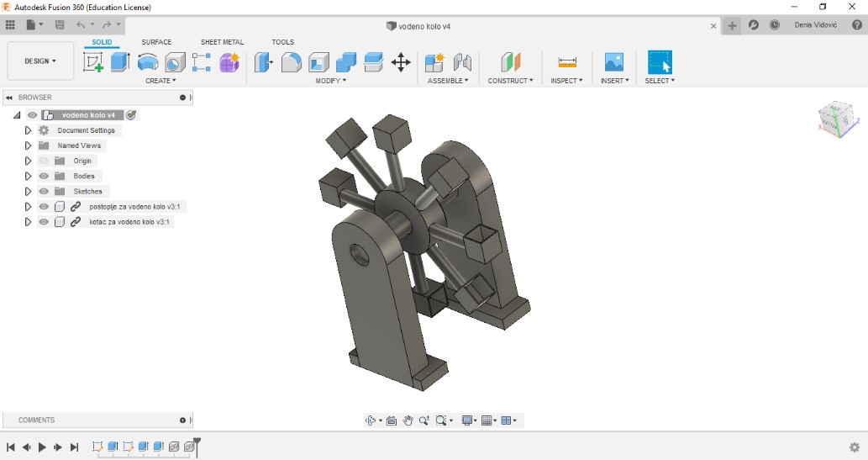
Task: Select the Offset Plane construct tool
Action: [x=510, y=62]
